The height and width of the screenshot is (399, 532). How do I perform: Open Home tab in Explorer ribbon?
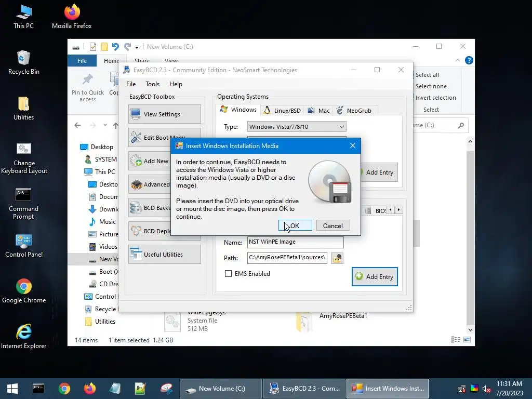[111, 61]
